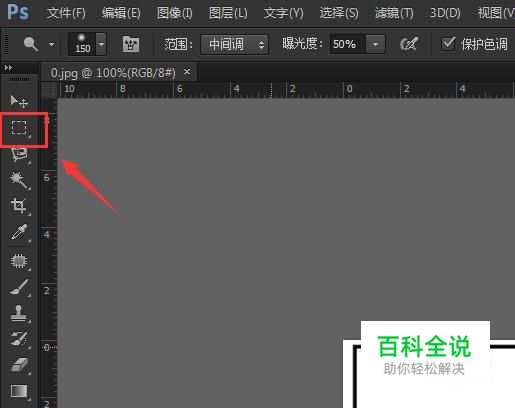Toggle the 保护色调 checkbox

pos(448,44)
